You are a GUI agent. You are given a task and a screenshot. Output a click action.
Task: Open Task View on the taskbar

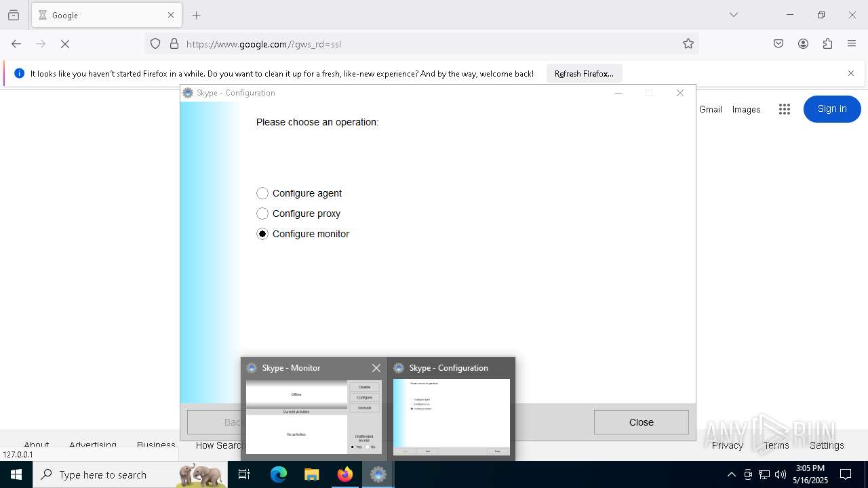(244, 474)
